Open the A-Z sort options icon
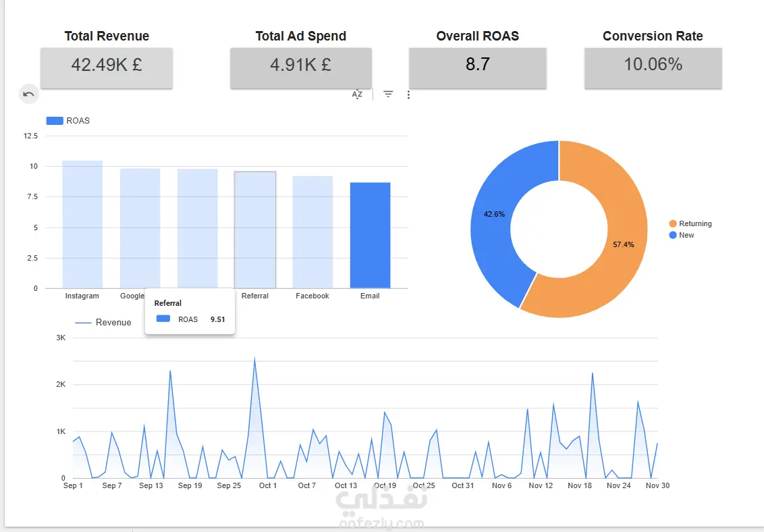Screen dimensions: 764x532 click(x=357, y=95)
